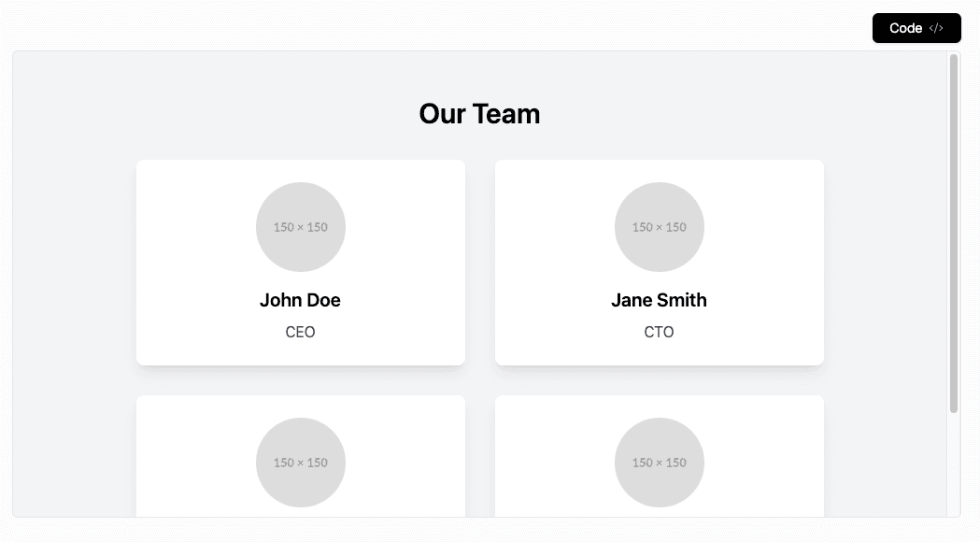Image resolution: width=980 pixels, height=542 pixels.
Task: Click the scrollbar track below the thumb
Action: [x=954, y=467]
